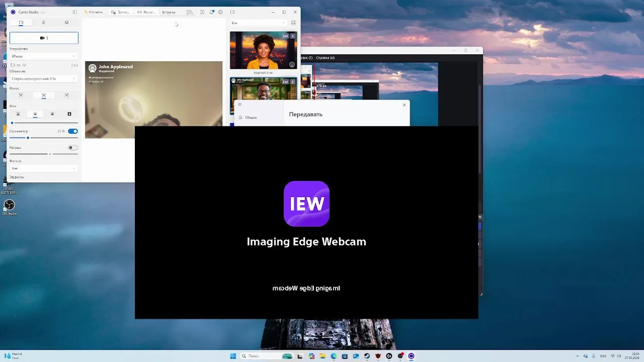
Task: Select second background mode icon under Фон
Action: point(35,114)
